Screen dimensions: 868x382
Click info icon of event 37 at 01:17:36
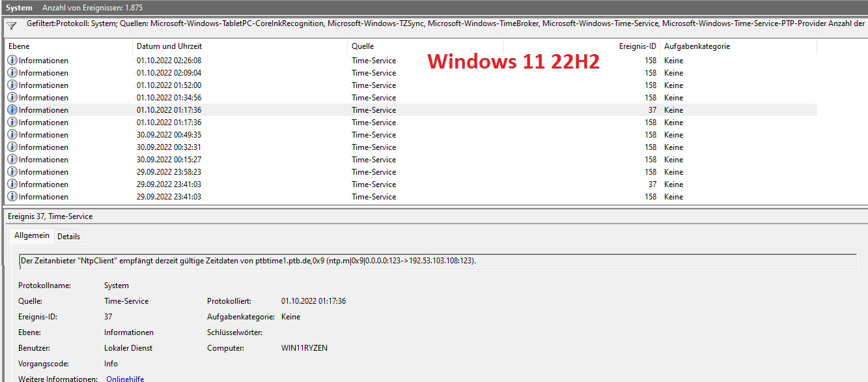[x=12, y=110]
